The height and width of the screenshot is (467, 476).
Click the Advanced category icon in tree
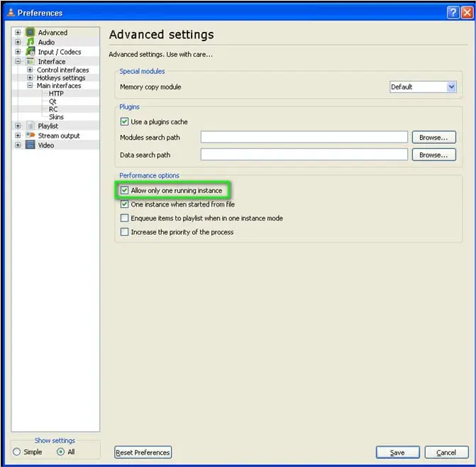point(31,33)
